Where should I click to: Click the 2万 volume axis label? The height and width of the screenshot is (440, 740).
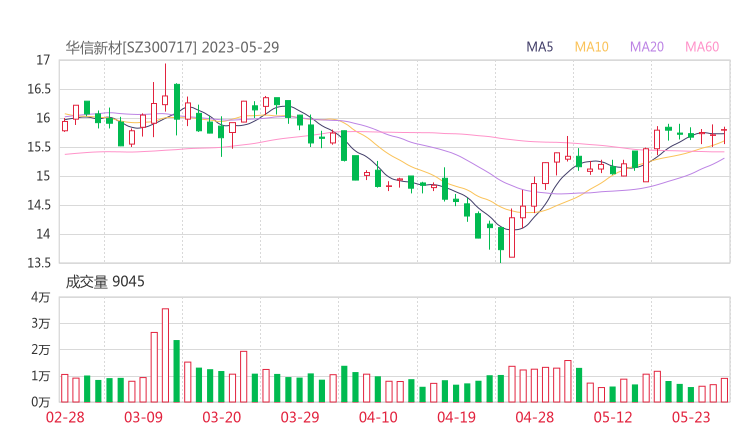(x=41, y=350)
